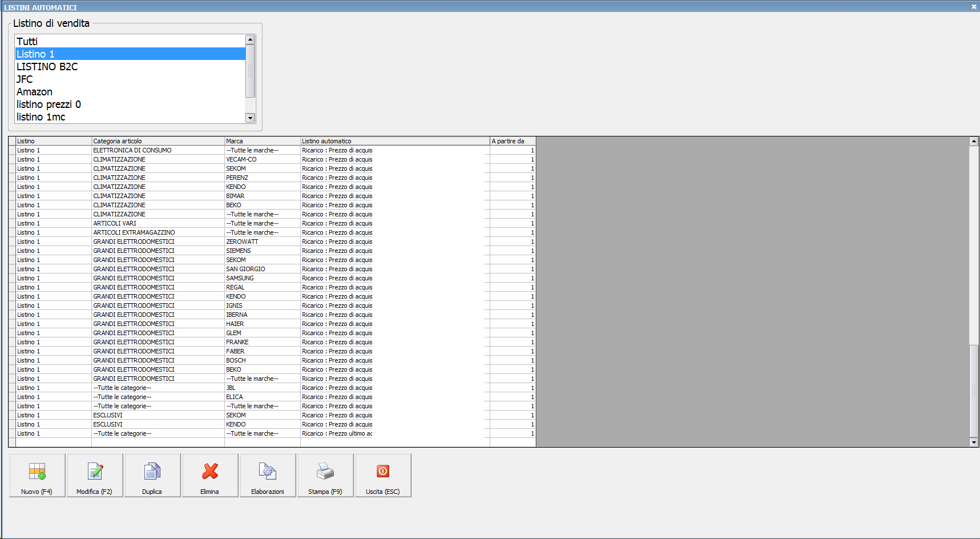The image size is (980, 539).
Task: Click the list box scroll down arrow
Action: [250, 118]
